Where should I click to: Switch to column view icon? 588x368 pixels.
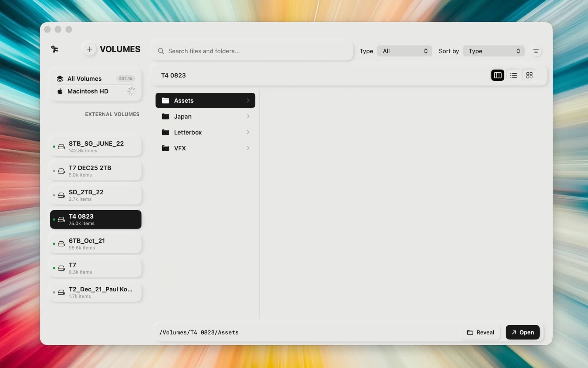[x=497, y=75]
